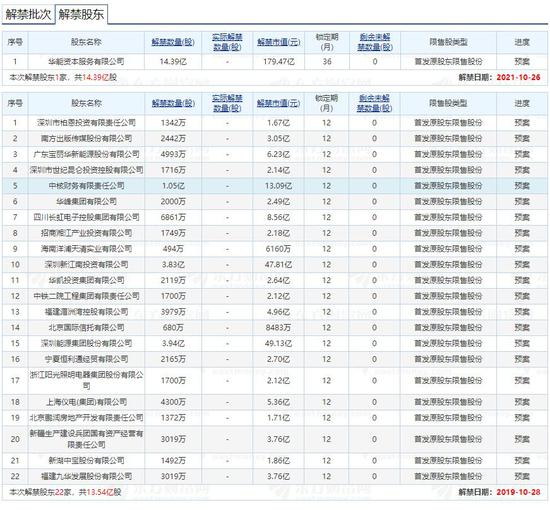Viewport: 550px width, 510px height.
Task: Select shareholder 北京国际信托有限公司
Action: pyautogui.click(x=86, y=328)
